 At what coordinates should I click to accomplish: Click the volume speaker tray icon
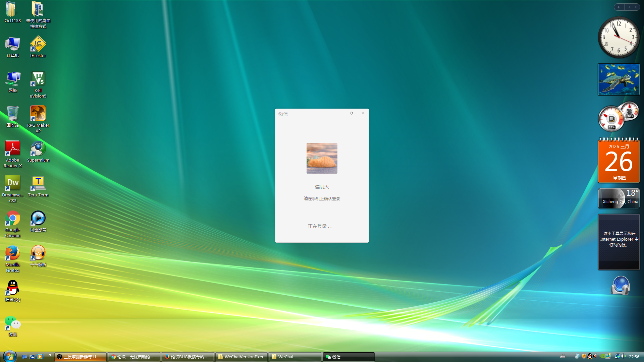[x=623, y=356]
